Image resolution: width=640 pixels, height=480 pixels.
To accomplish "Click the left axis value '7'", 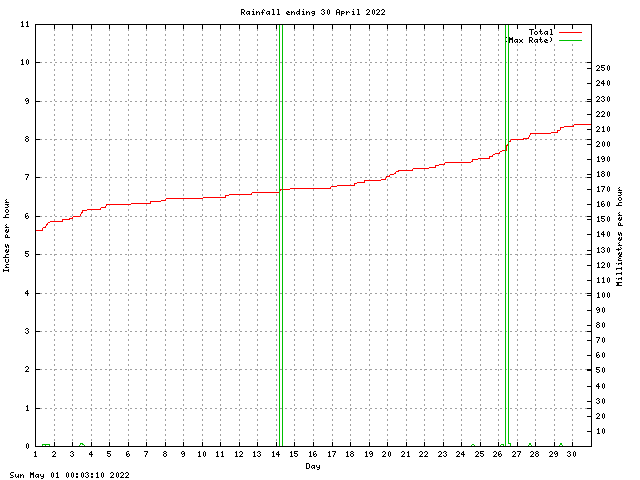I will (x=27, y=178).
